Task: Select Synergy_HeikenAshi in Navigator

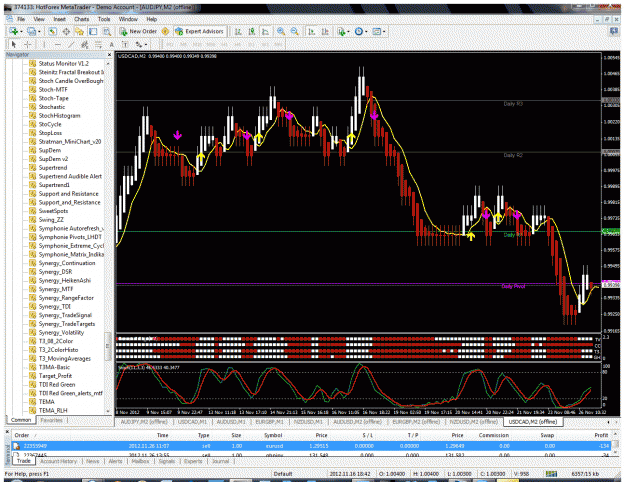Action: pos(65,280)
